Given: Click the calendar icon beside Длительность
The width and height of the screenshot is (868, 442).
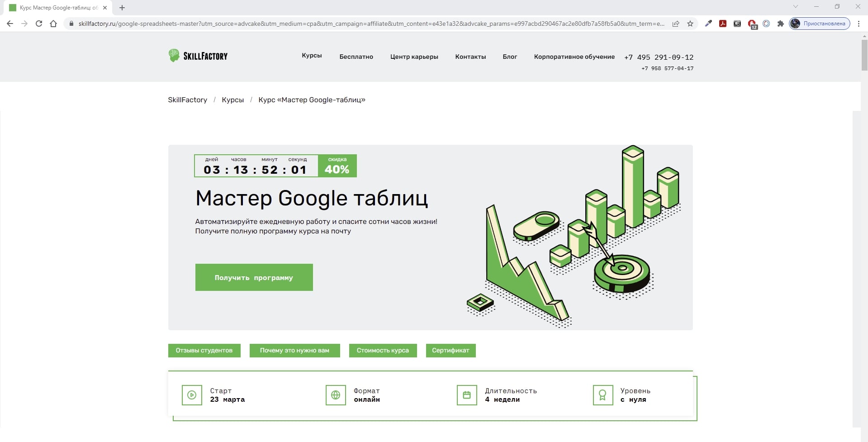Looking at the screenshot, I should (x=467, y=395).
